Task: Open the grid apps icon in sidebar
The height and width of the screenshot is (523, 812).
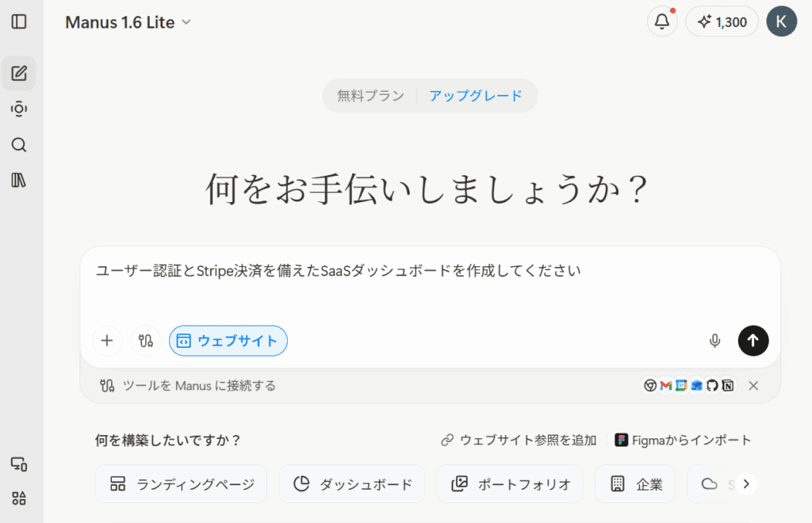Action: point(19,498)
